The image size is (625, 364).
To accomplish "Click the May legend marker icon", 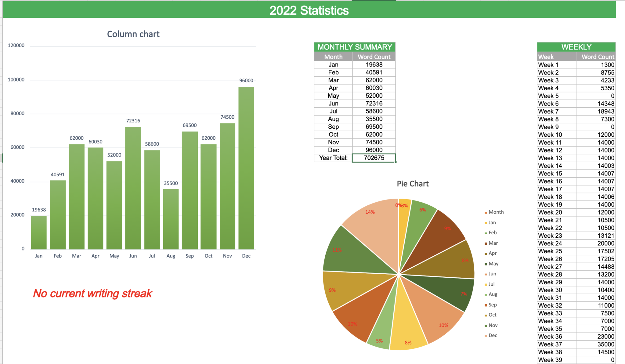I will click(486, 263).
